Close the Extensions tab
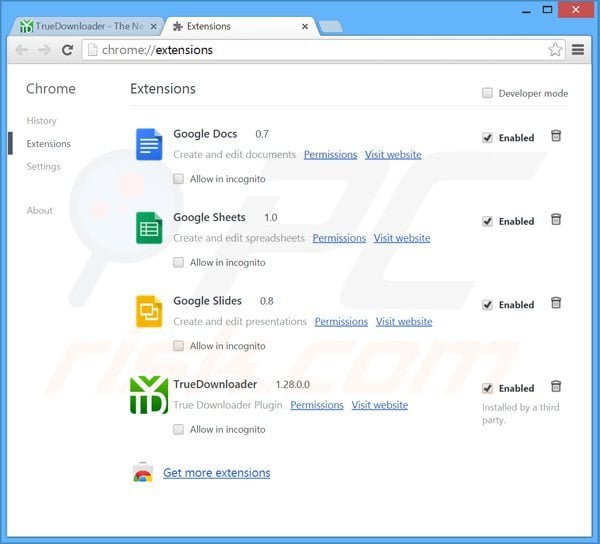This screenshot has height=544, width=600. [305, 26]
